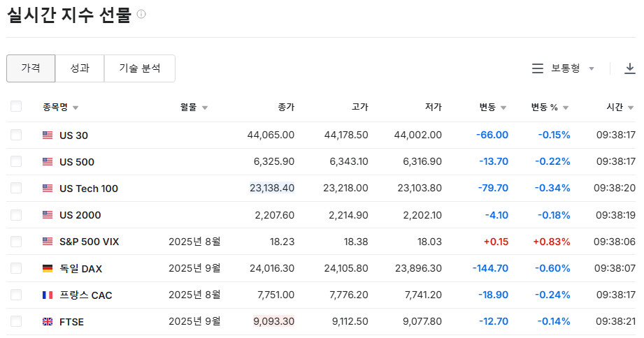Open the US Tech 100 link
The height and width of the screenshot is (338, 644).
tap(89, 189)
